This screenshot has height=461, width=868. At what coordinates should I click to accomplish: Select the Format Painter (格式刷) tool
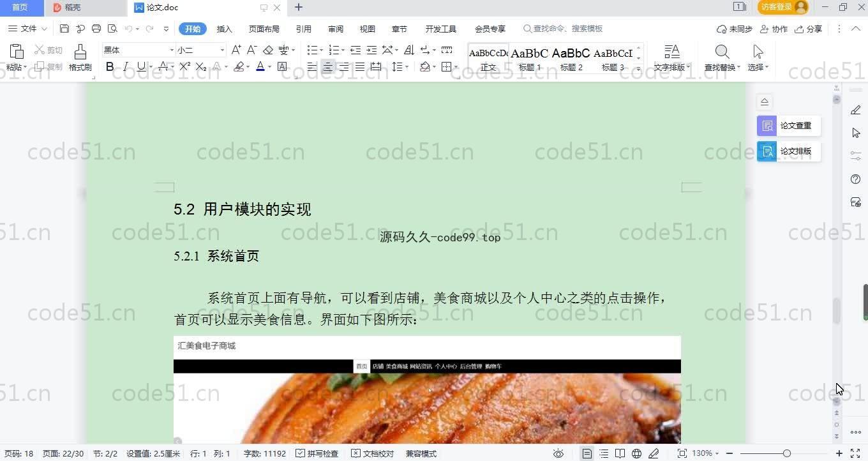tap(80, 57)
